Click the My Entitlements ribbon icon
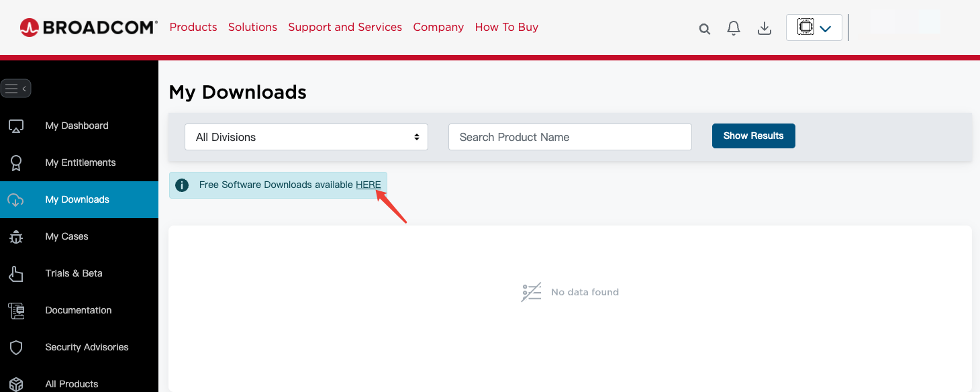Image resolution: width=980 pixels, height=392 pixels. (16, 162)
